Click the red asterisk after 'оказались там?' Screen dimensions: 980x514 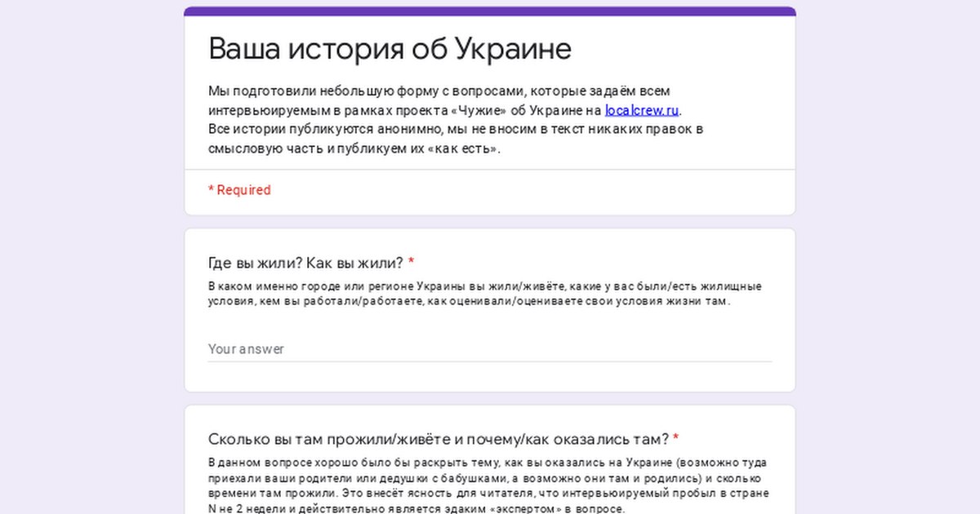pos(676,439)
